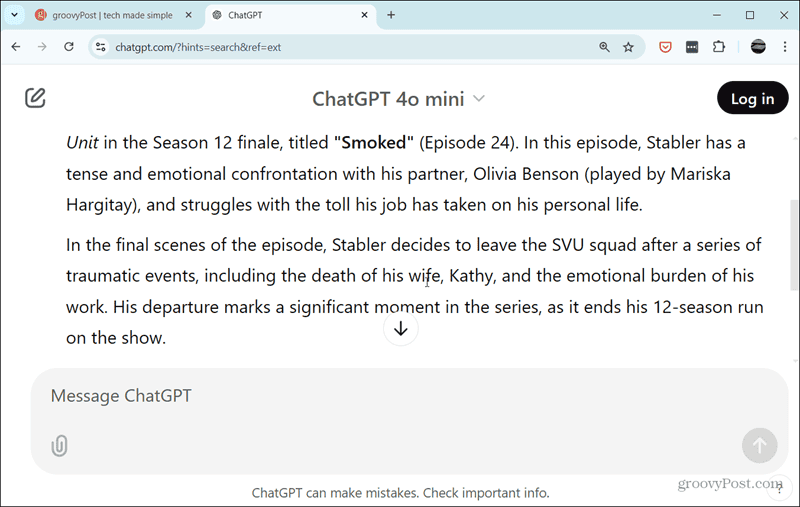Click the conversation vertical scrollbar
800x507 pixels.
pyautogui.click(x=794, y=245)
